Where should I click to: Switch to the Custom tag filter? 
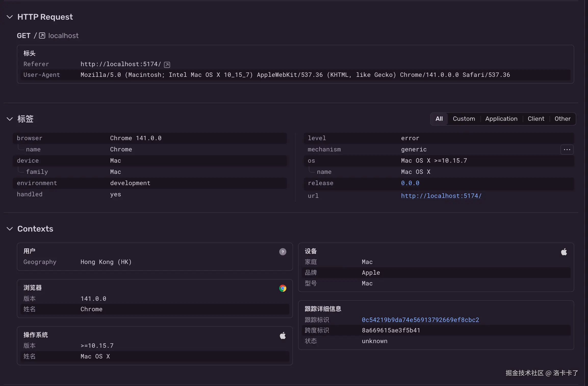point(464,119)
